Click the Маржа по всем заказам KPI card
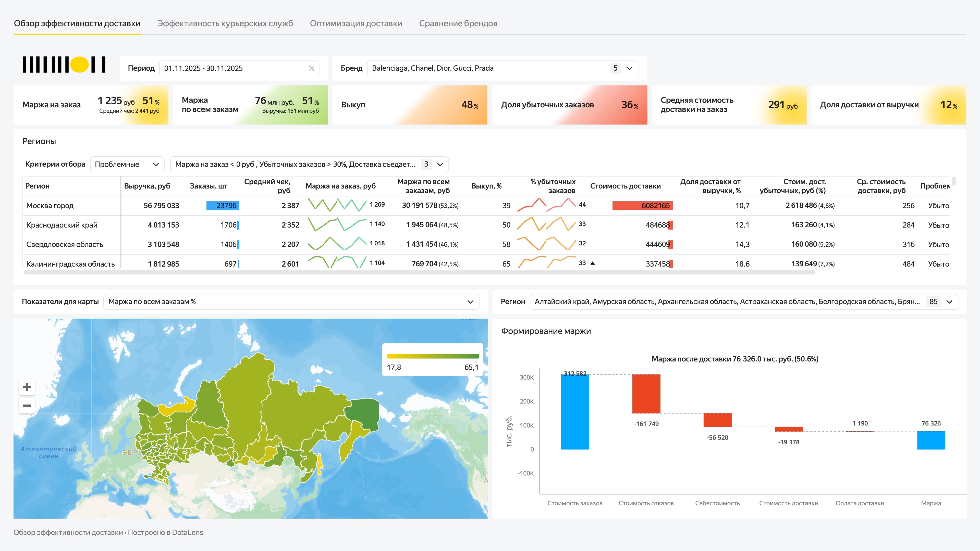 (250, 105)
